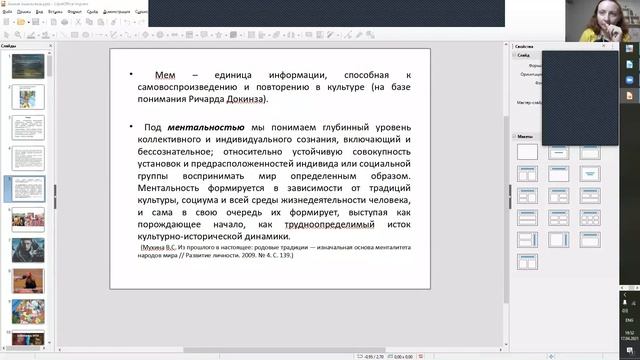
Task: Open dropdown arrow beside Basic shapes icon
Action: 152,36
